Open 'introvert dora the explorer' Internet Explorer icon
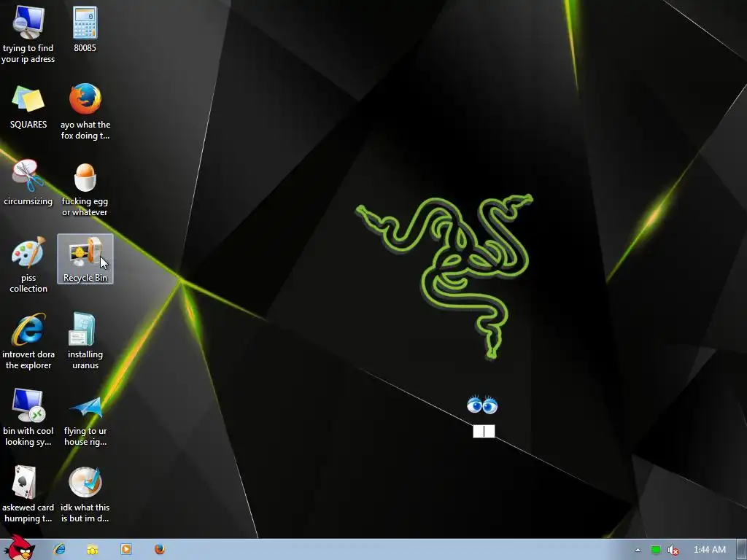 28,341
